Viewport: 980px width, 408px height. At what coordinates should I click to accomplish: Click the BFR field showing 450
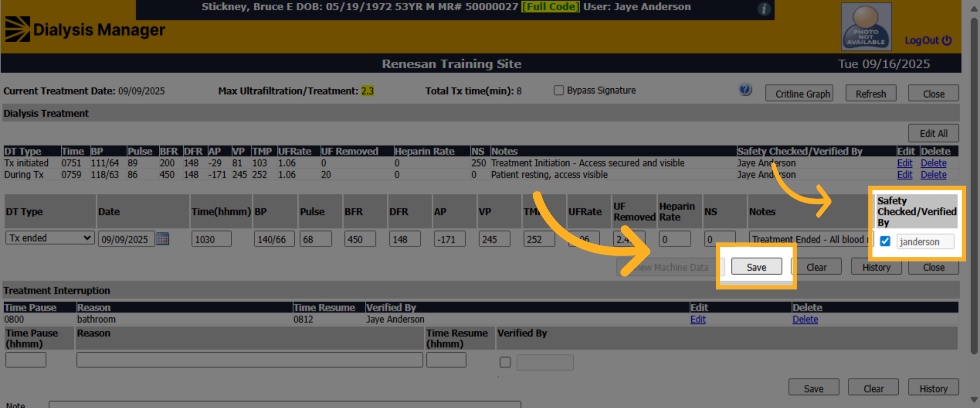point(360,239)
